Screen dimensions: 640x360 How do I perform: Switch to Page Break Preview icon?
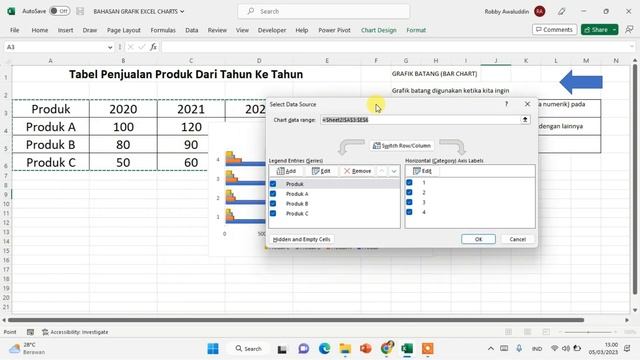click(546, 332)
